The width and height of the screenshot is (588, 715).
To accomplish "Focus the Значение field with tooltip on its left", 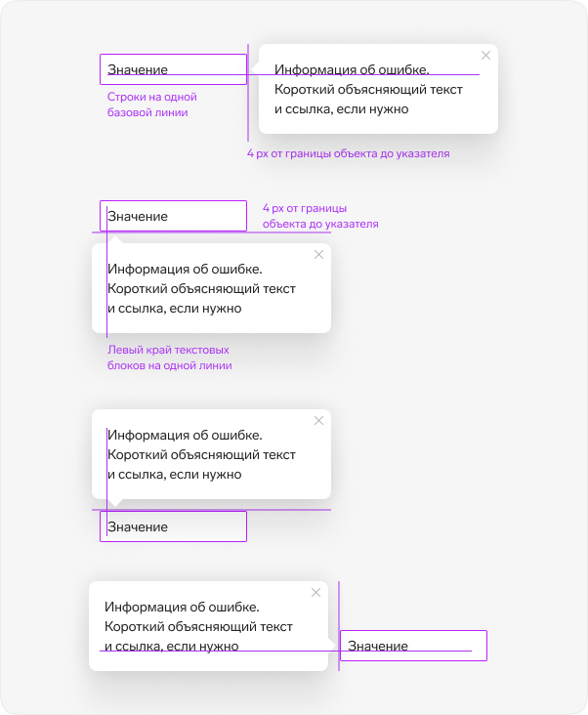I will pos(413,646).
